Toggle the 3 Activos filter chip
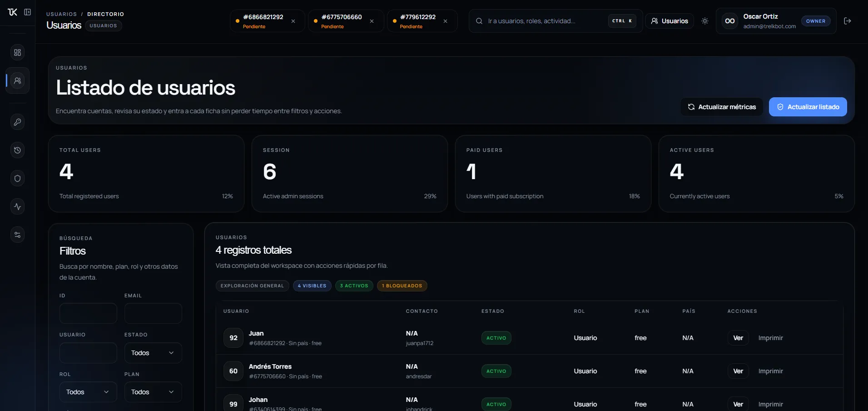Image resolution: width=868 pixels, height=411 pixels. tap(354, 286)
